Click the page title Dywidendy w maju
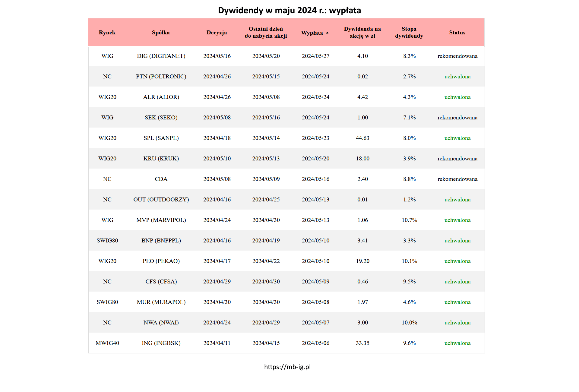 (x=289, y=11)
